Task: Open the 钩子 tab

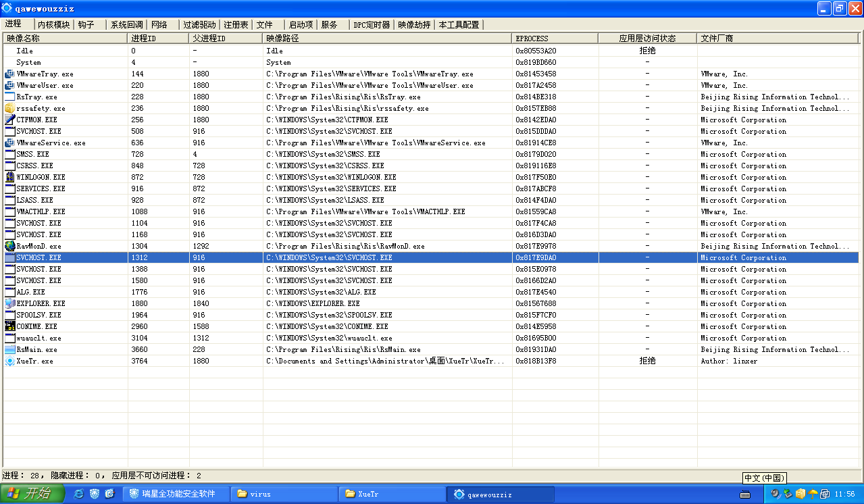Action: [x=90, y=25]
